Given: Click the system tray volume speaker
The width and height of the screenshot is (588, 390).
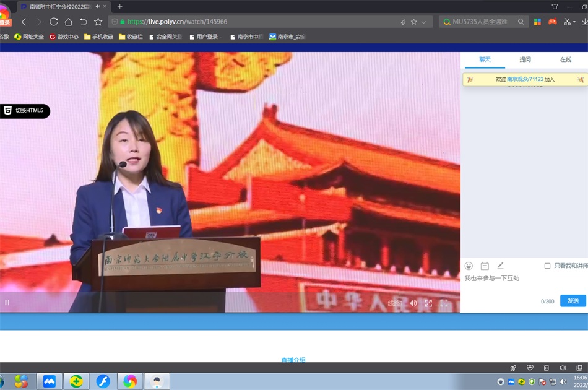Looking at the screenshot, I should tap(563, 382).
